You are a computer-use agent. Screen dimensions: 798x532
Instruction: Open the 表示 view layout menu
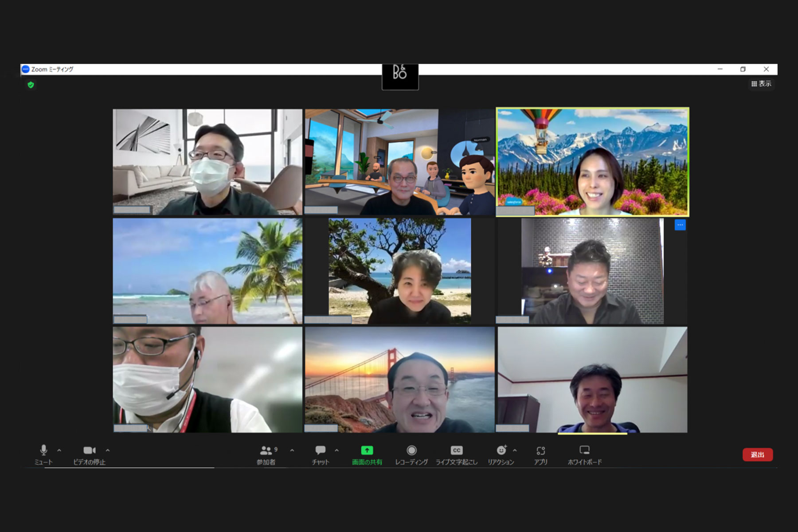point(761,84)
